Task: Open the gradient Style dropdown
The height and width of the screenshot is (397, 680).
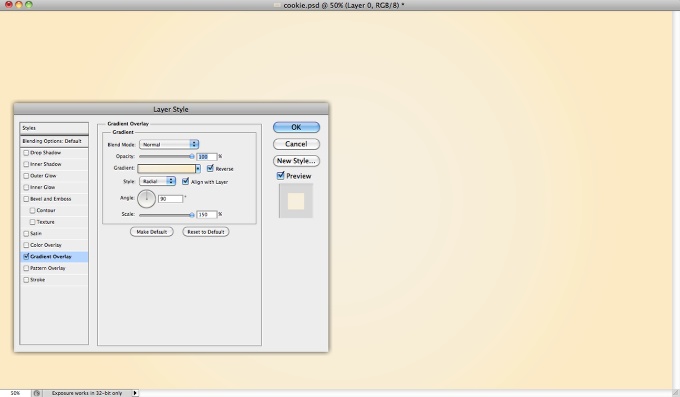Action: (x=157, y=181)
